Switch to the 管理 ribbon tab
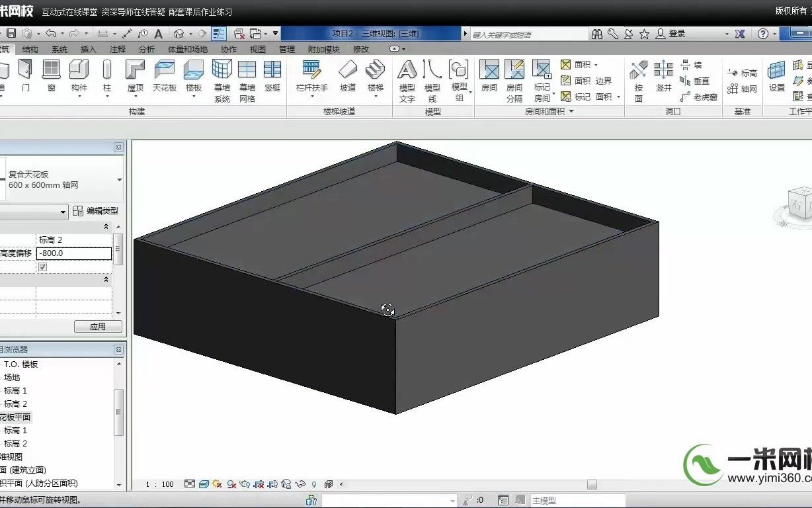Viewport: 812px width, 508px height. click(x=288, y=48)
